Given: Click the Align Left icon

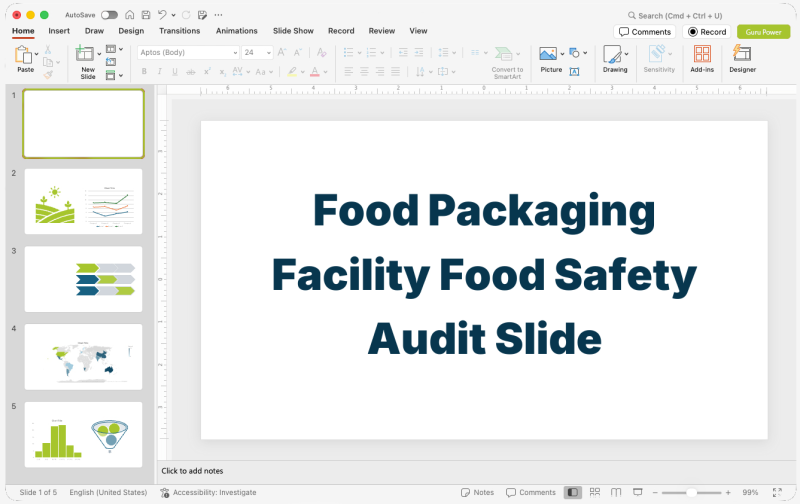Looking at the screenshot, I should (348, 71).
